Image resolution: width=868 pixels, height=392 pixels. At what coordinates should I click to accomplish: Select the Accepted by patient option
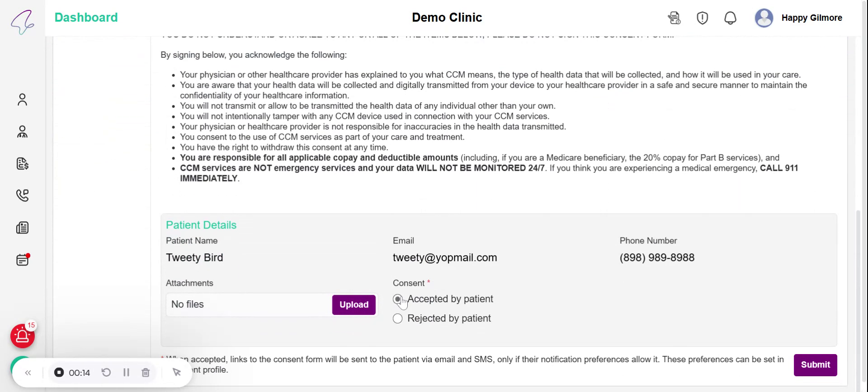tap(398, 299)
